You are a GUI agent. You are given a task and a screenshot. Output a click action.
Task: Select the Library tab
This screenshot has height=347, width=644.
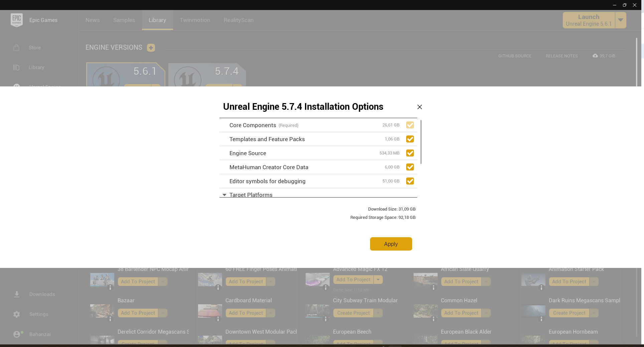coord(157,20)
